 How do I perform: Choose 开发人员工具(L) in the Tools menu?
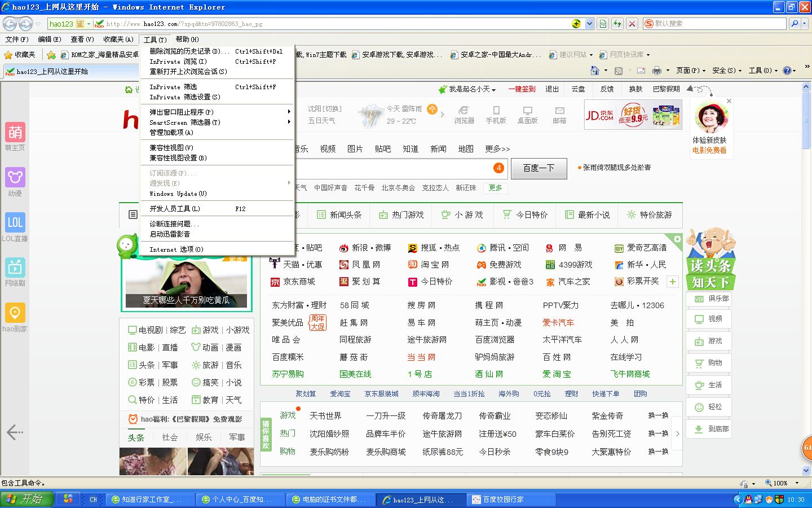tap(175, 209)
